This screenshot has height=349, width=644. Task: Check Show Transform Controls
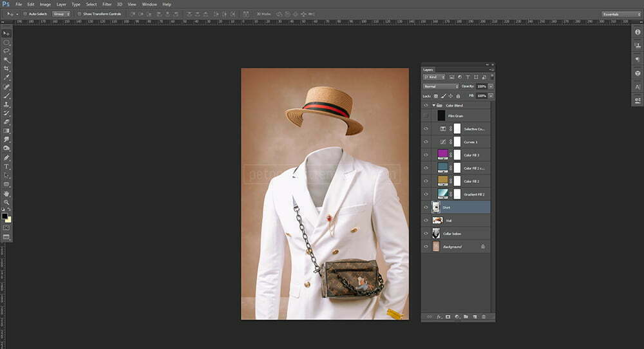(x=79, y=14)
